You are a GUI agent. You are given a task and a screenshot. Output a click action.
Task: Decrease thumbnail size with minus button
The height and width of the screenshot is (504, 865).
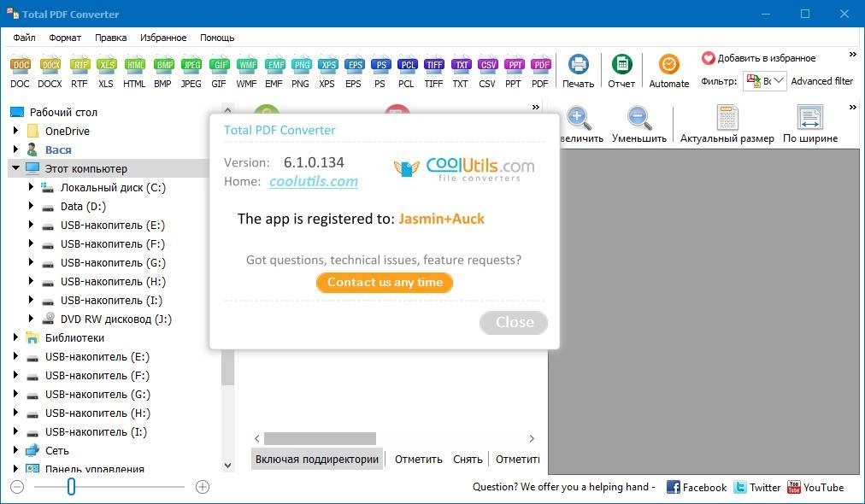point(17,487)
